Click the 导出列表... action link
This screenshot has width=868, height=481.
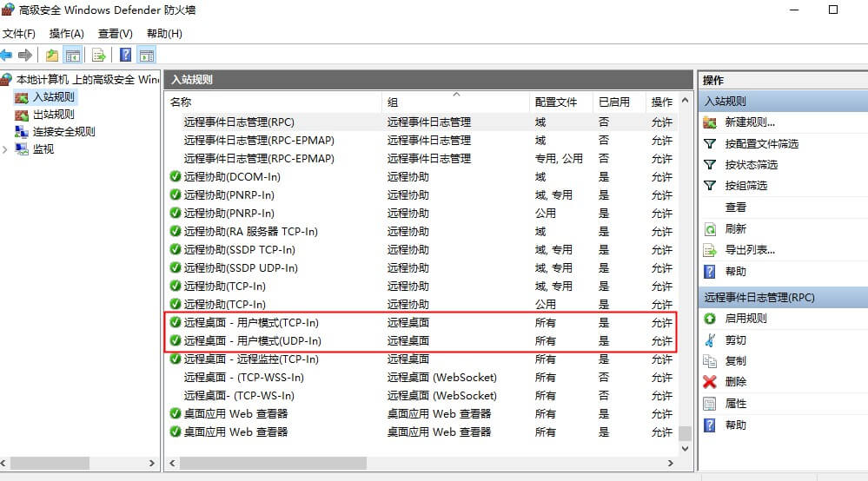(x=750, y=250)
